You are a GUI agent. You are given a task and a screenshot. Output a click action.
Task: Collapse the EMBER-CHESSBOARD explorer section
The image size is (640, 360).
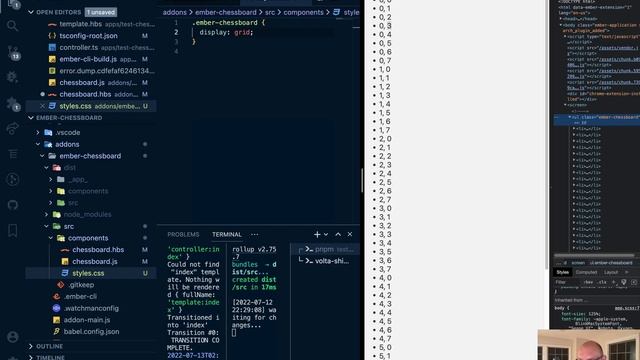[x=31, y=118]
